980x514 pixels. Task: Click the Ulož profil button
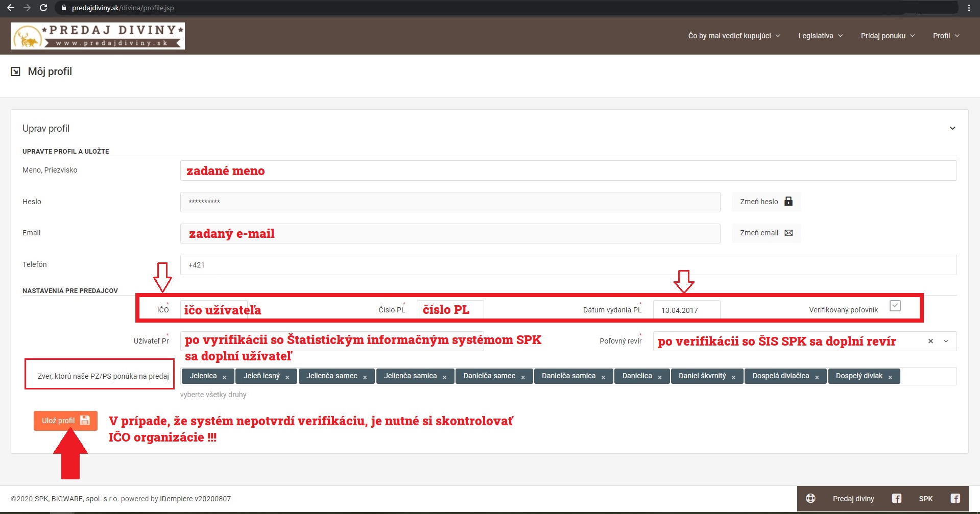pos(65,421)
